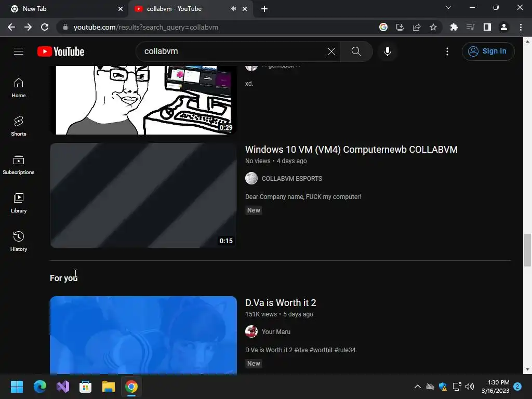Click the scrollbar down arrow
This screenshot has width=532, height=399.
[527, 369]
